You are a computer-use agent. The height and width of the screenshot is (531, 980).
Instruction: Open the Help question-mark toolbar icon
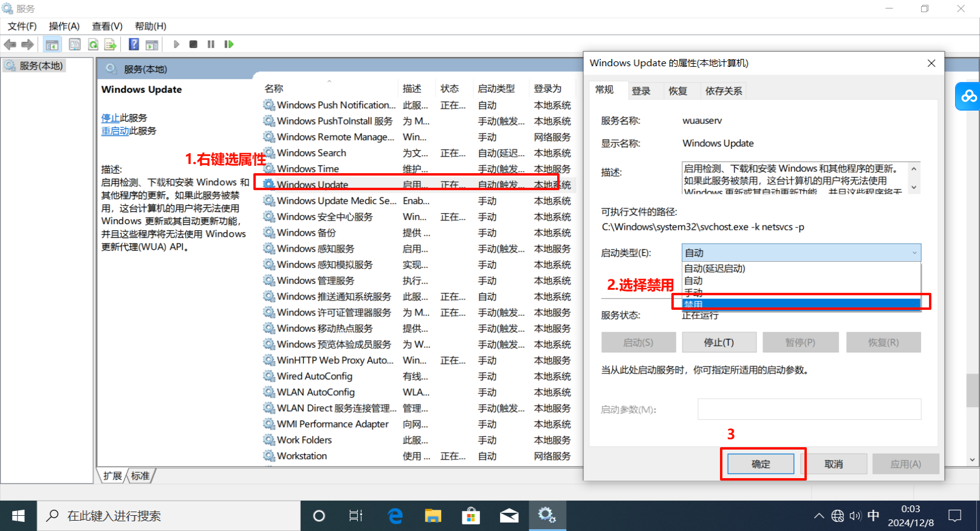click(x=134, y=44)
